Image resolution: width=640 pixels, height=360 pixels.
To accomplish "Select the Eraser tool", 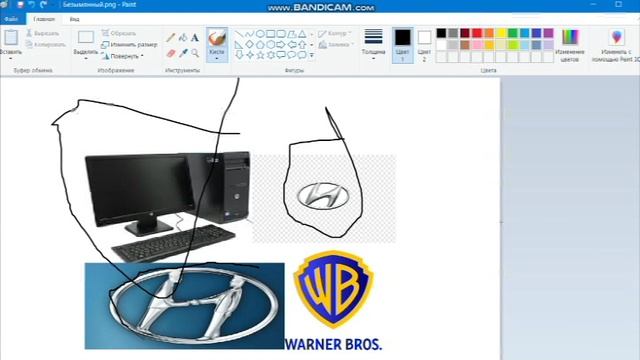I will 171,53.
